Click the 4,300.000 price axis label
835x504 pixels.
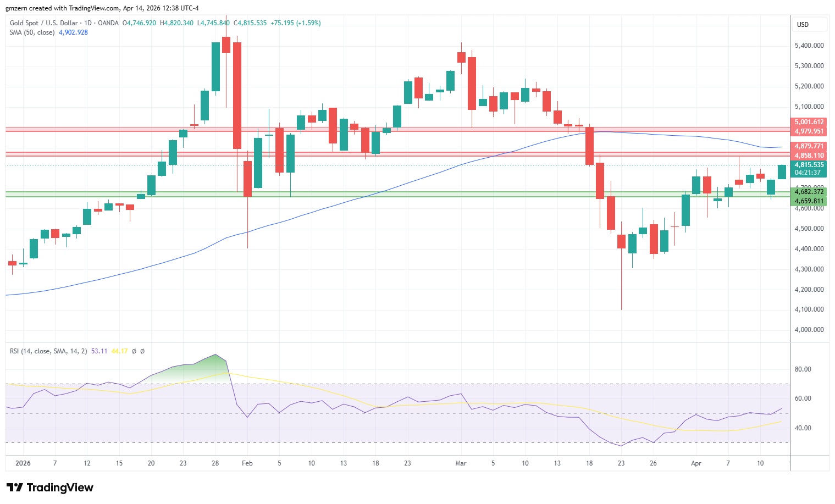tap(809, 269)
